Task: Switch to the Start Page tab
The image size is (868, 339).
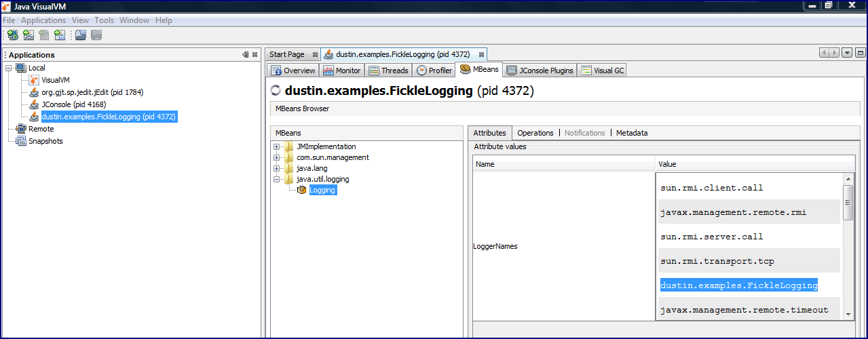Action: [287, 54]
